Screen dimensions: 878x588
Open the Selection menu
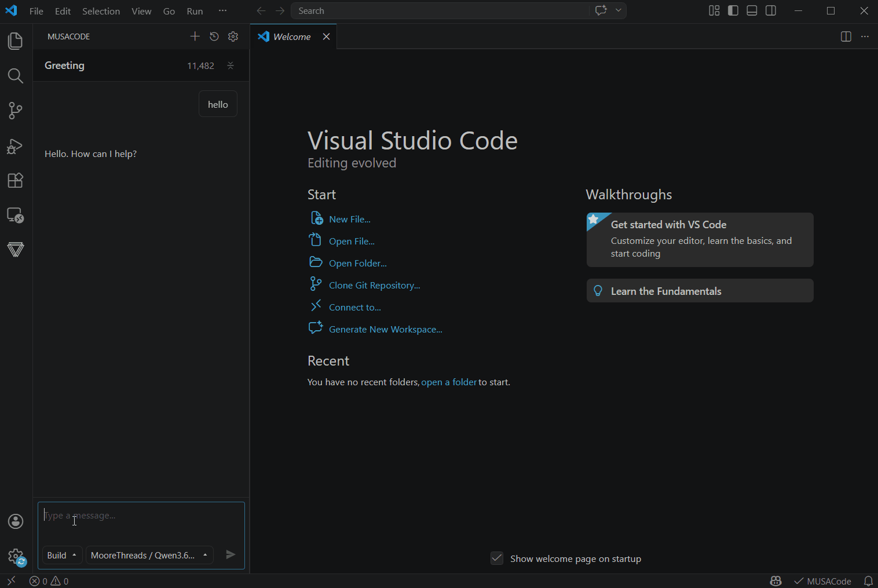(101, 11)
